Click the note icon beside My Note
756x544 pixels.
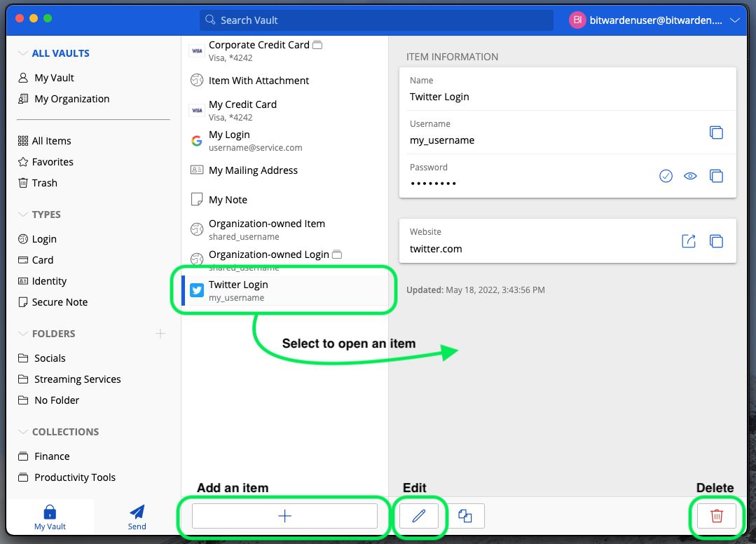pyautogui.click(x=197, y=199)
